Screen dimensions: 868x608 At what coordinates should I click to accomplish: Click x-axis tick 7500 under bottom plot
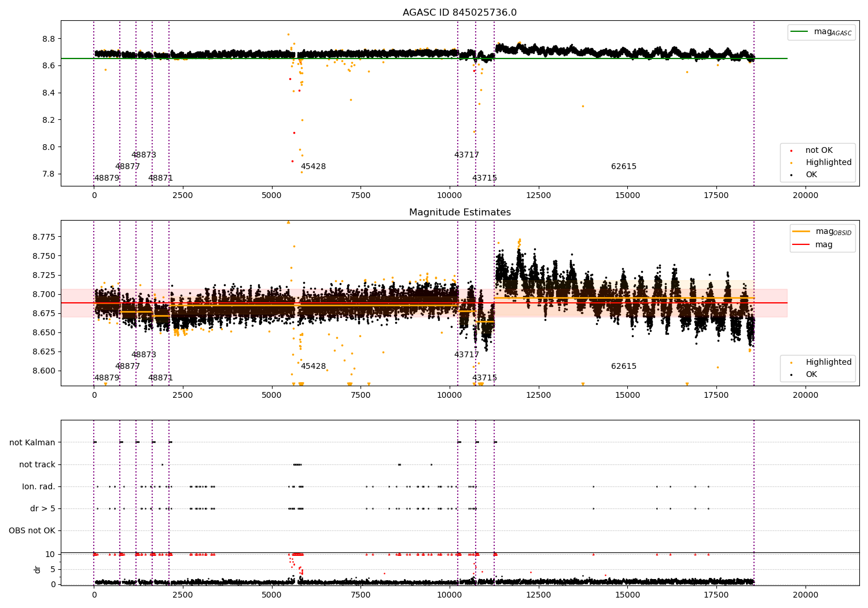[x=361, y=595]
